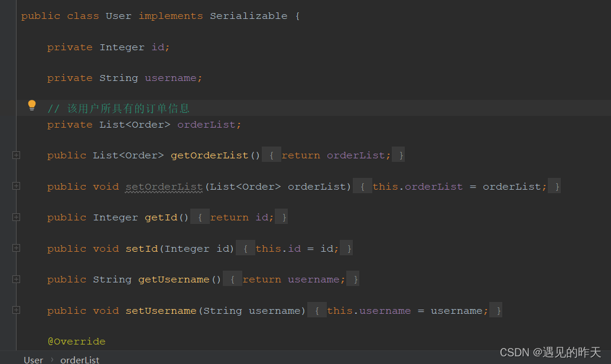Click the Chinese comment line above orderList
This screenshot has height=364, width=611.
point(118,108)
